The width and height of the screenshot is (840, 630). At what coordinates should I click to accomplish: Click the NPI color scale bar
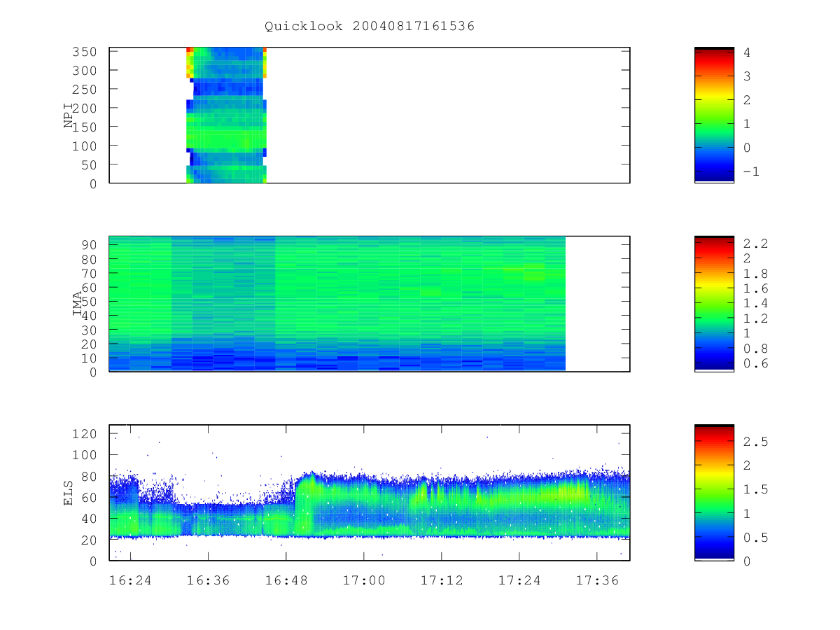tap(714, 115)
